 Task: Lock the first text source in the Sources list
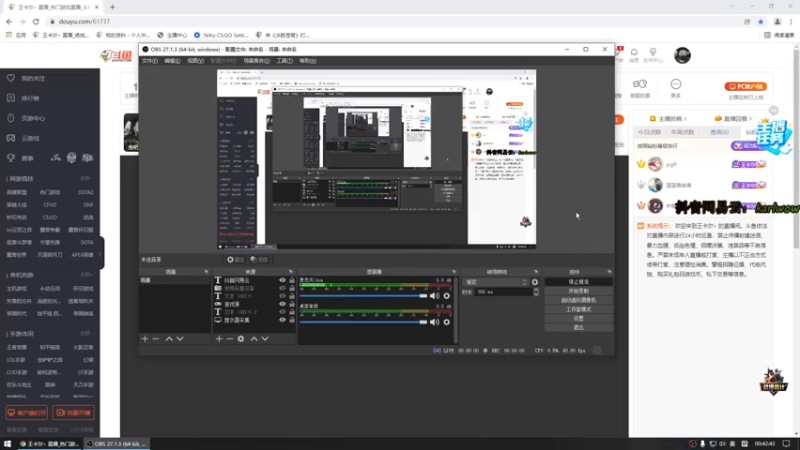point(292,280)
